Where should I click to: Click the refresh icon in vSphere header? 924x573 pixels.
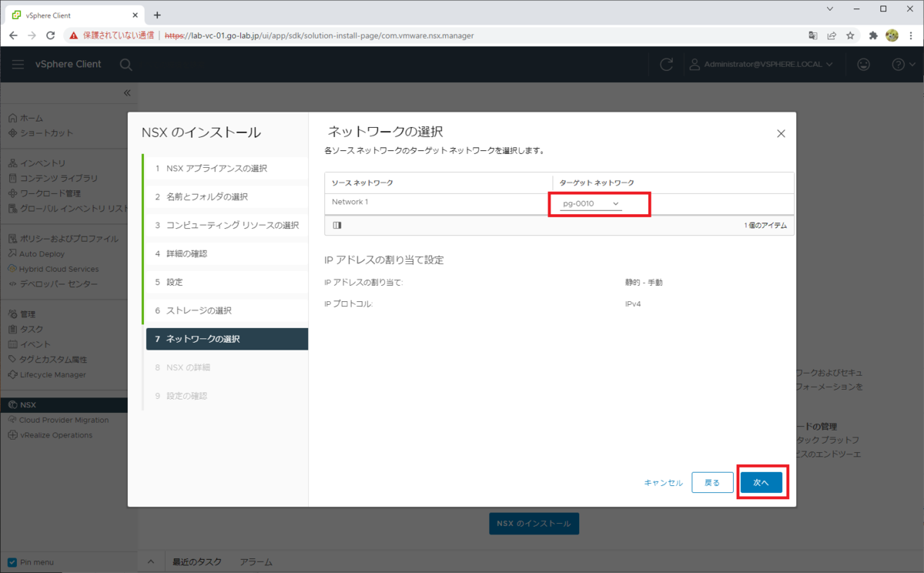(x=667, y=65)
